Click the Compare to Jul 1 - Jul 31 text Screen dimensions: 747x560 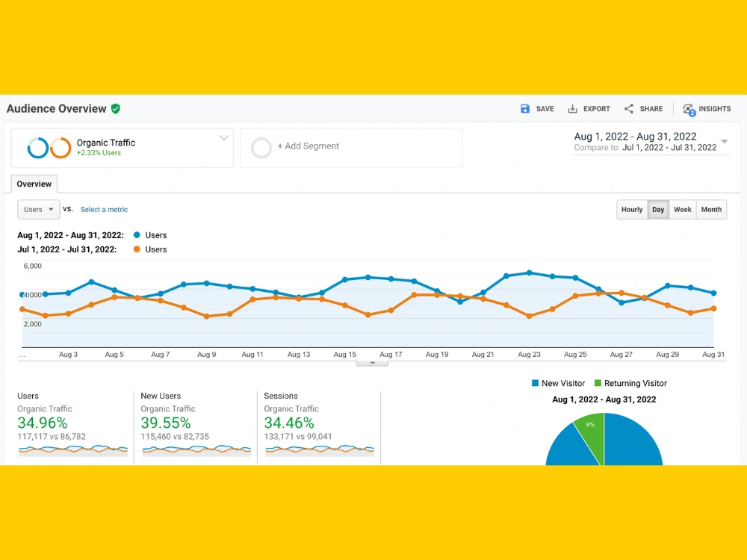[645, 148]
